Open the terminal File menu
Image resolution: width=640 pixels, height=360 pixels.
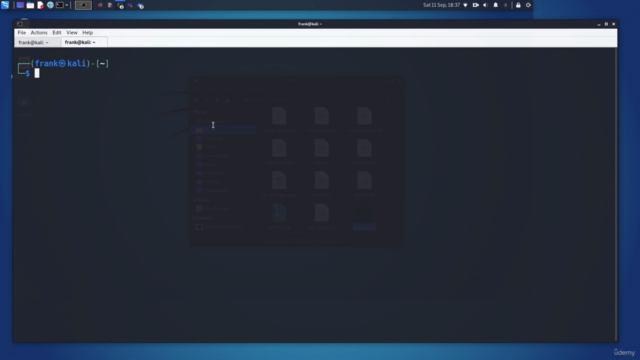[x=22, y=33]
